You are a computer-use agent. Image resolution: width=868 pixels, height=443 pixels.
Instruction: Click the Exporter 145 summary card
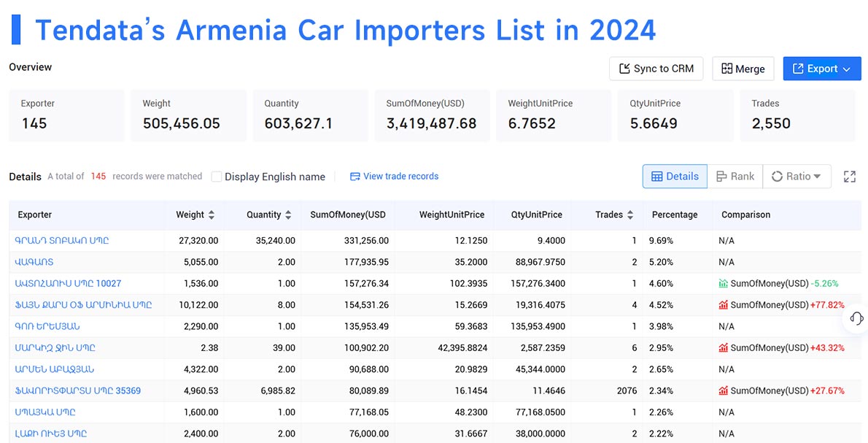click(66, 115)
